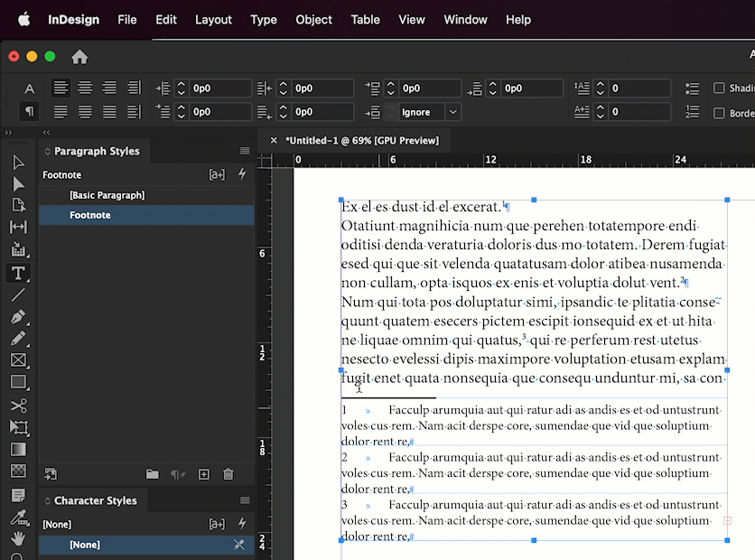
Task: Select the Scissors tool
Action: [x=18, y=406]
